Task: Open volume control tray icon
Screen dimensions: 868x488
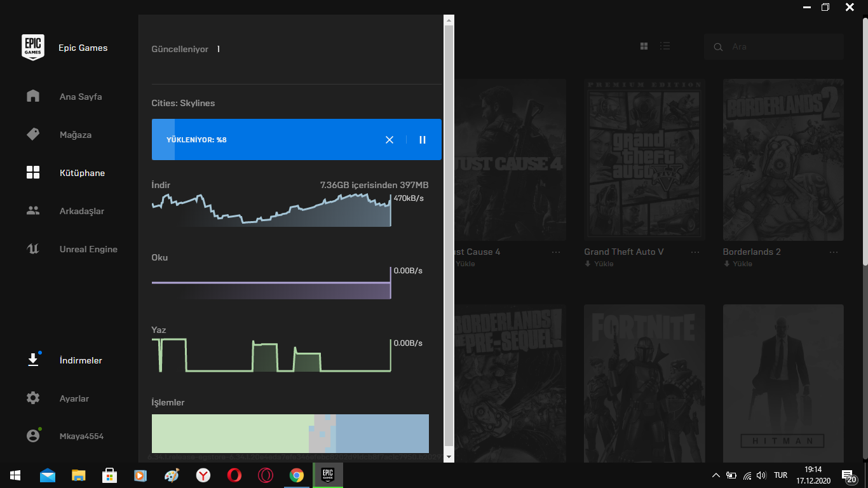Action: point(761,475)
